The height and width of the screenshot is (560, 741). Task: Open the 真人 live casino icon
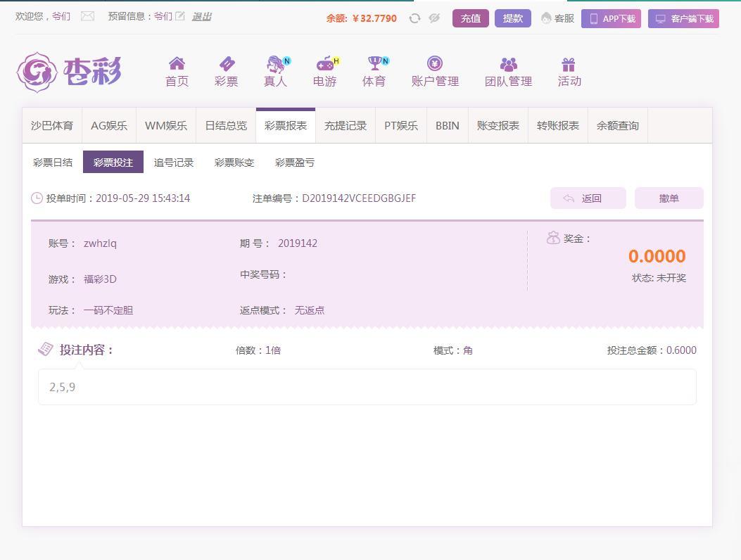[x=275, y=64]
